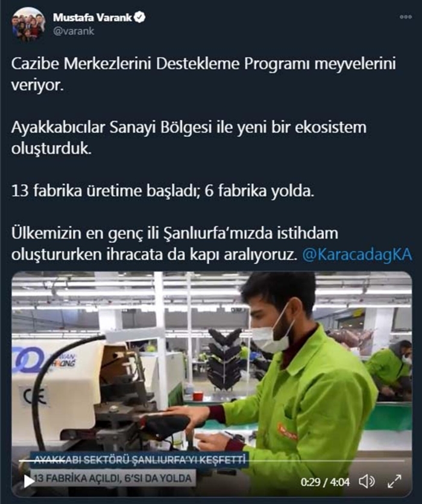
Task: Expand the video to fullscreen
Action: (394, 481)
